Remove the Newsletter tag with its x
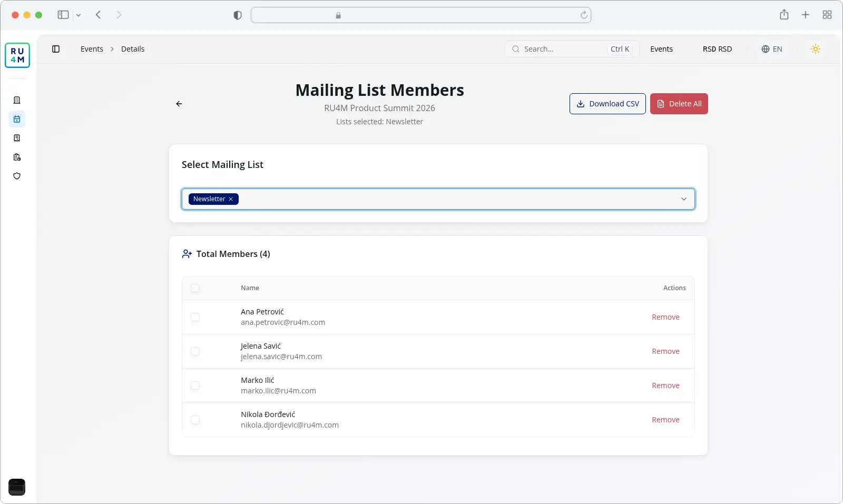This screenshot has width=843, height=504. pyautogui.click(x=231, y=199)
